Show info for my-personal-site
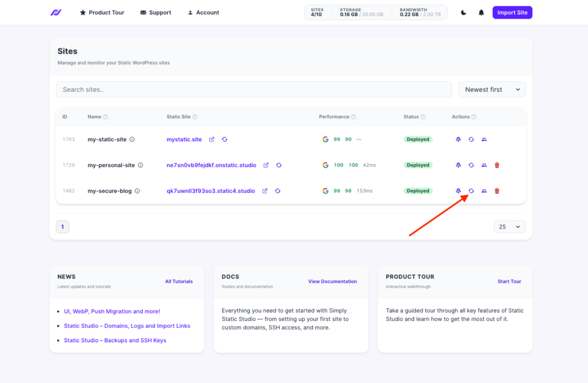Screen dimensions: 588x383 pyautogui.click(x=140, y=165)
